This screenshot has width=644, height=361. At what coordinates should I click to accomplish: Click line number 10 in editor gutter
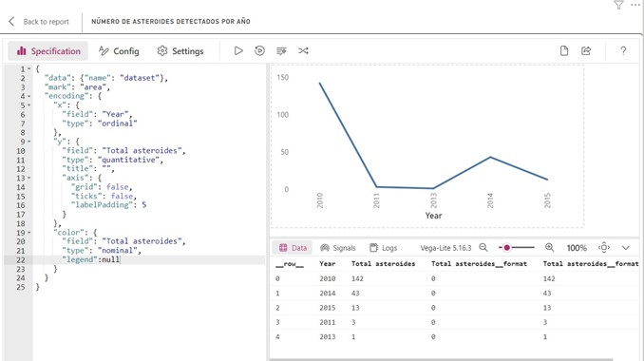[21, 151]
